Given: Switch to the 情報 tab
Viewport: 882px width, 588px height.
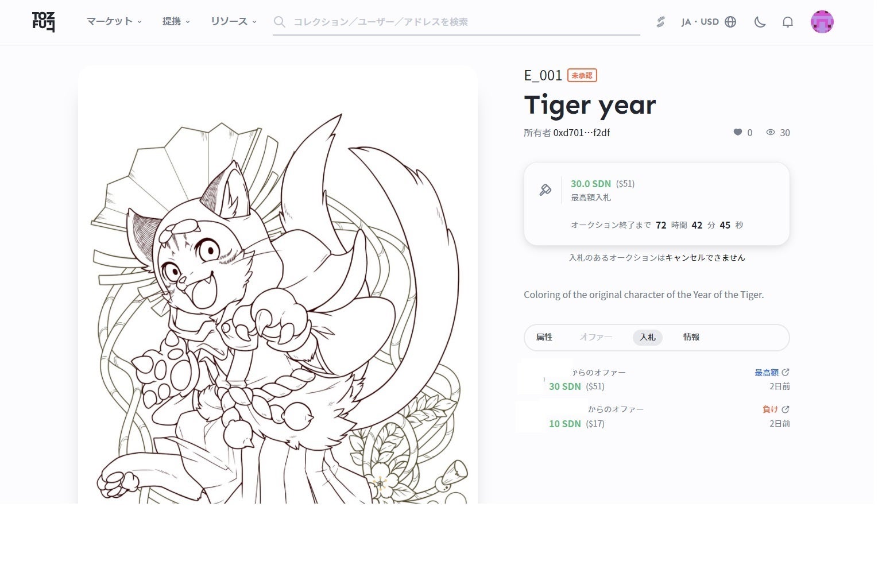Looking at the screenshot, I should tap(691, 337).
